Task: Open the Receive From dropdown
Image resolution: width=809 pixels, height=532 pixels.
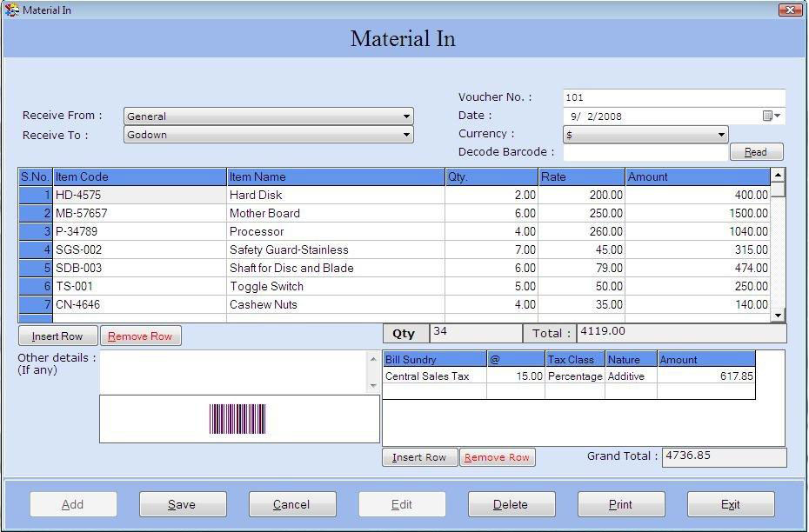Action: pyautogui.click(x=405, y=116)
